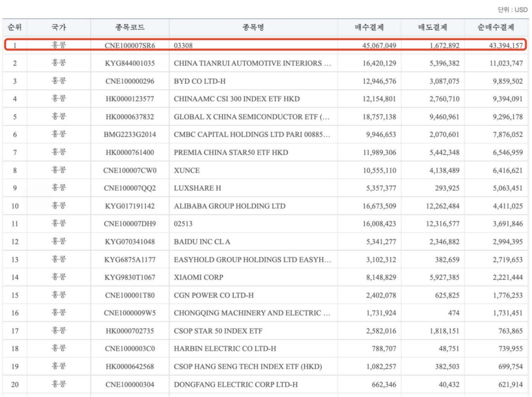The image size is (532, 397).
Task: Select CHONGQING MACHINERY AND ELECTRIC name
Action: [x=252, y=313]
